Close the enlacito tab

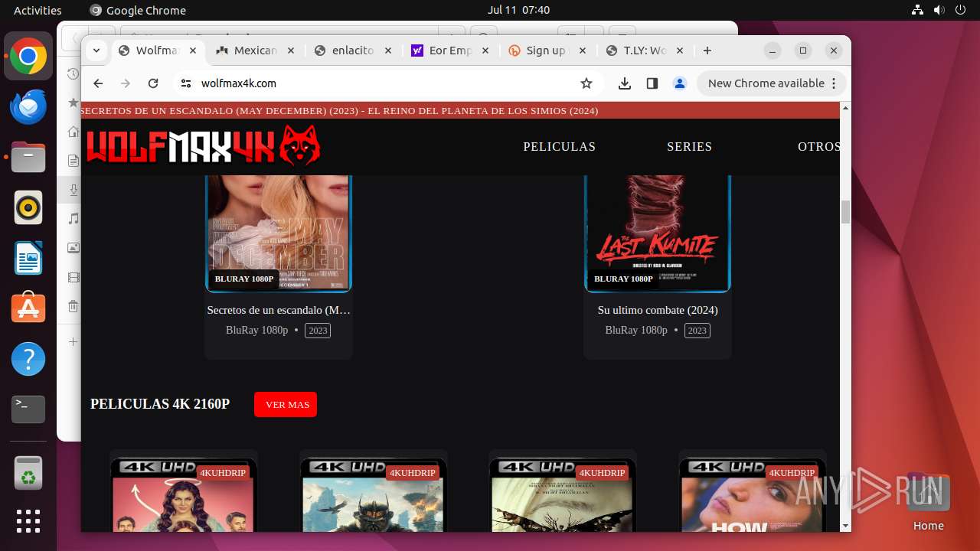pyautogui.click(x=387, y=51)
